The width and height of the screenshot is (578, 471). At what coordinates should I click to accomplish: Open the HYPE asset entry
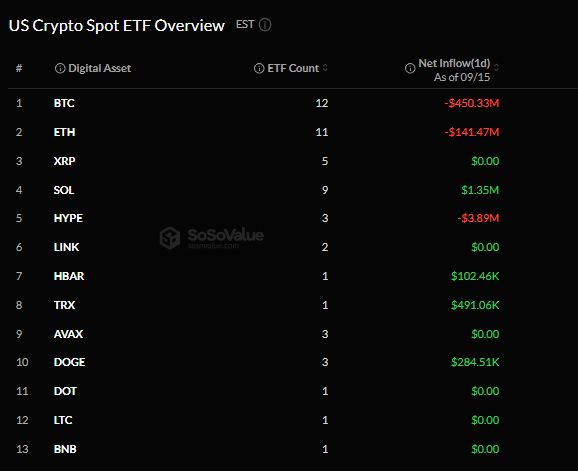[68, 218]
